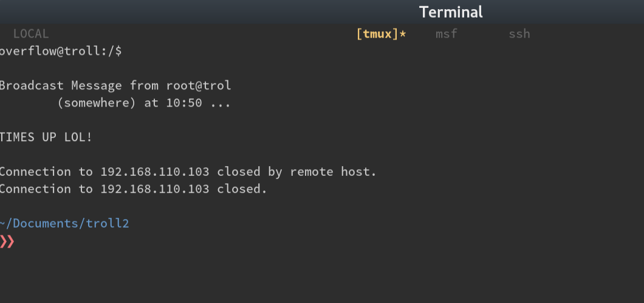Click the word (somewhere) in broadcast line
644x303 pixels.
(97, 103)
